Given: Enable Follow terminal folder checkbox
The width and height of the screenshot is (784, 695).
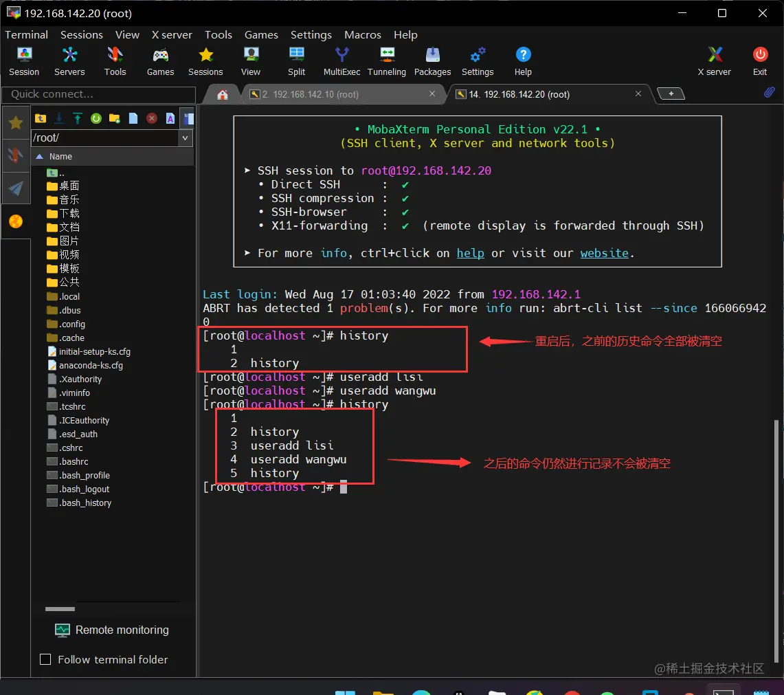Looking at the screenshot, I should (46, 659).
